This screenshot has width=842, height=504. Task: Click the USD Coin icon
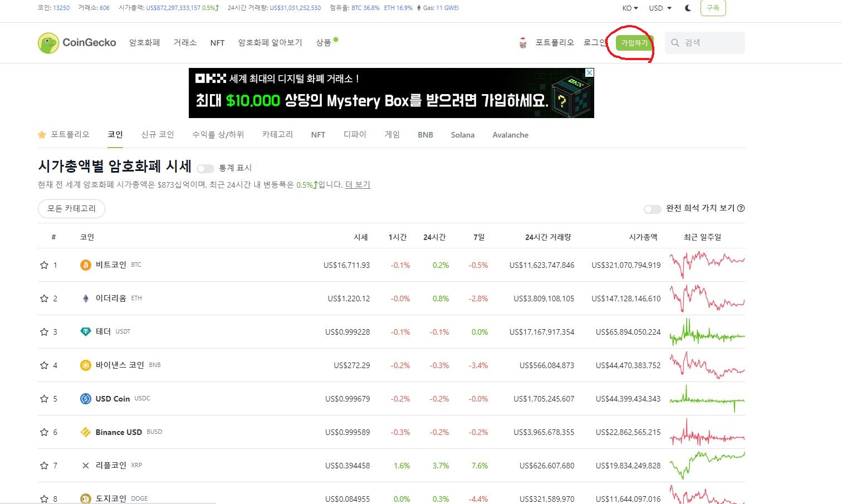click(x=85, y=399)
